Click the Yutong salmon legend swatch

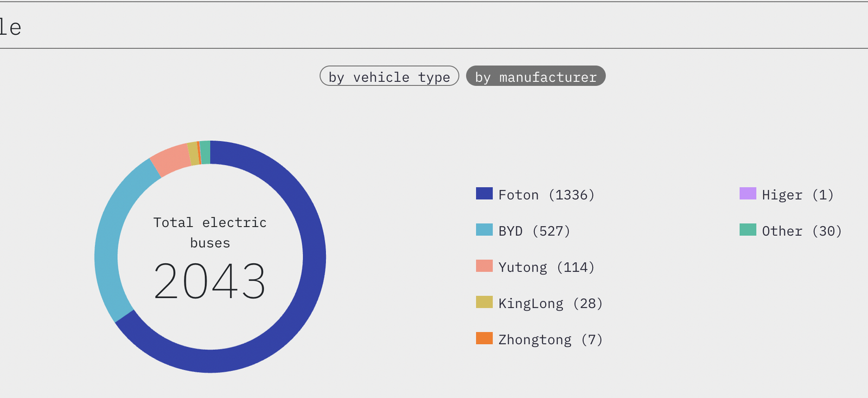click(x=484, y=266)
